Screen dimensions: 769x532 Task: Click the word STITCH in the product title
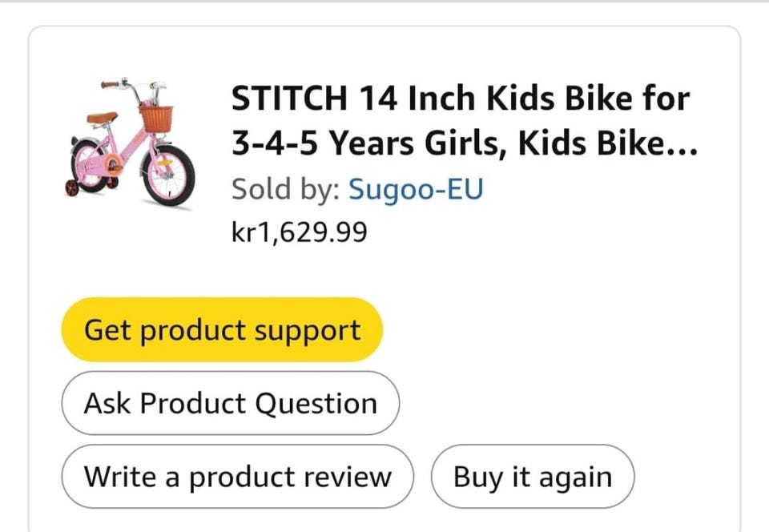(x=289, y=99)
